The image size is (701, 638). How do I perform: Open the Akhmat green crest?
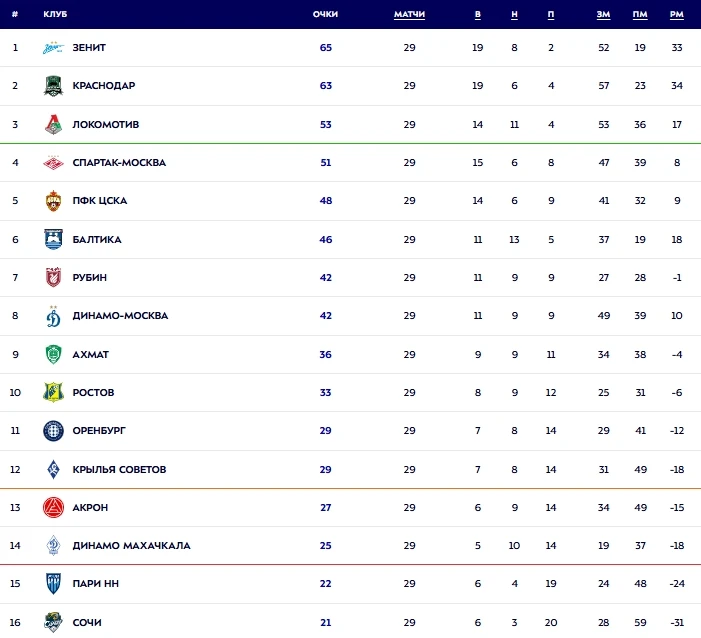coord(53,355)
